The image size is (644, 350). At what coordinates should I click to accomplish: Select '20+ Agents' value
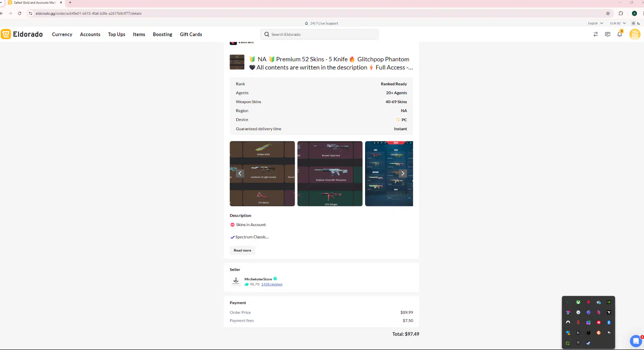click(x=396, y=93)
